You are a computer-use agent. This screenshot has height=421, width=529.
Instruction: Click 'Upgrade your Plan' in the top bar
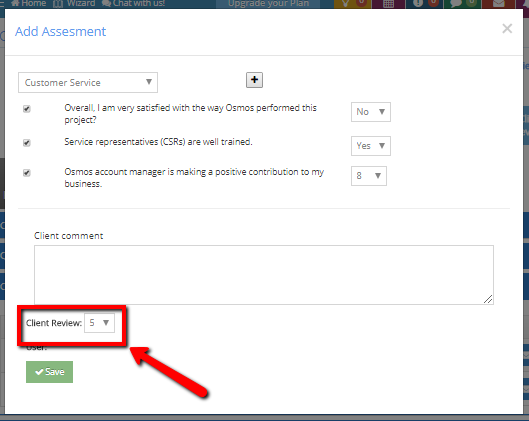pyautogui.click(x=269, y=3)
